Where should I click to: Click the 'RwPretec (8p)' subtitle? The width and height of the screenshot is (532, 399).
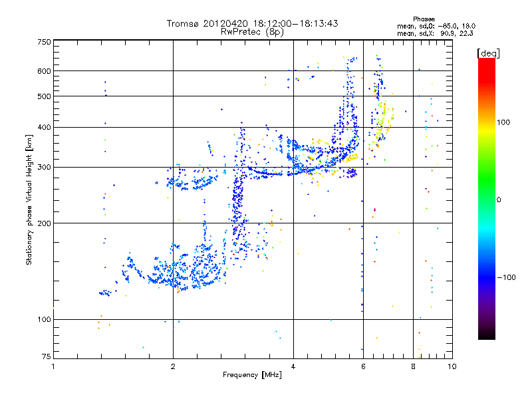tap(252, 32)
